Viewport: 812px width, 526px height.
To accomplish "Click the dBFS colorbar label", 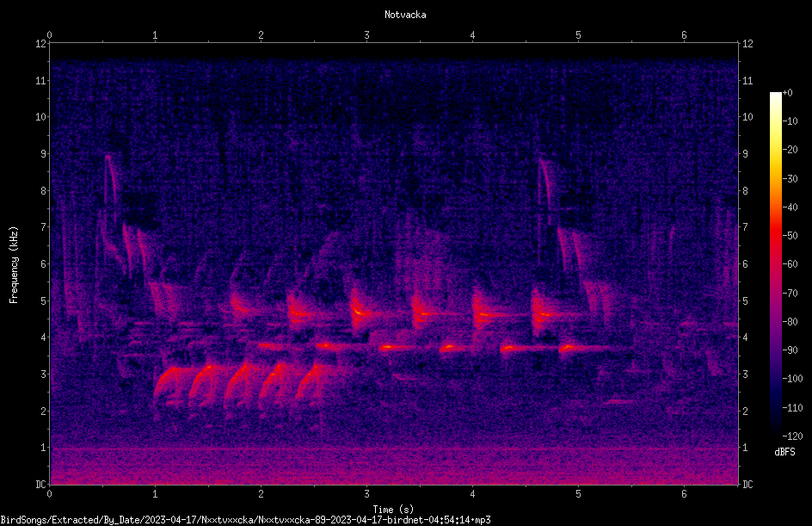I will (784, 452).
